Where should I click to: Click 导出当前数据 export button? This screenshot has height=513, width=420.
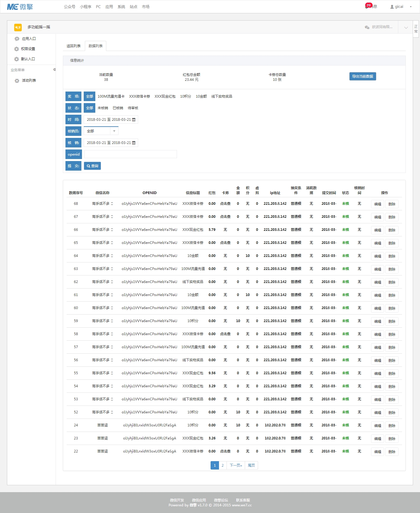click(x=363, y=76)
